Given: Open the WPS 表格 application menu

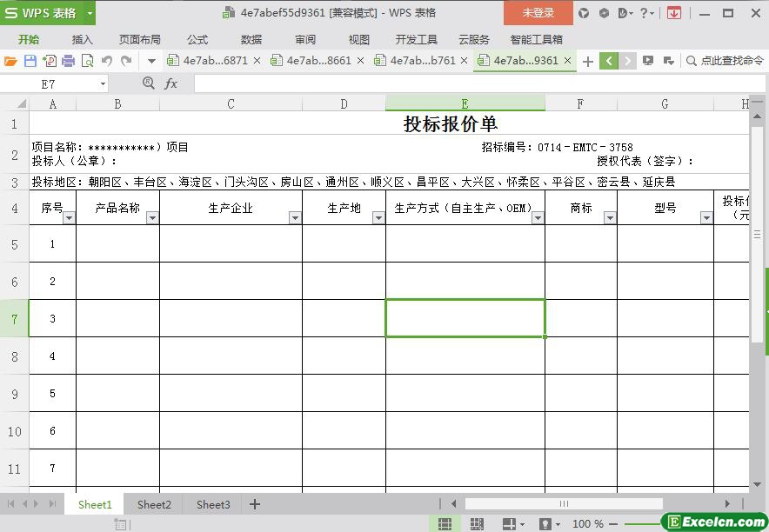Looking at the screenshot, I should pos(41,13).
